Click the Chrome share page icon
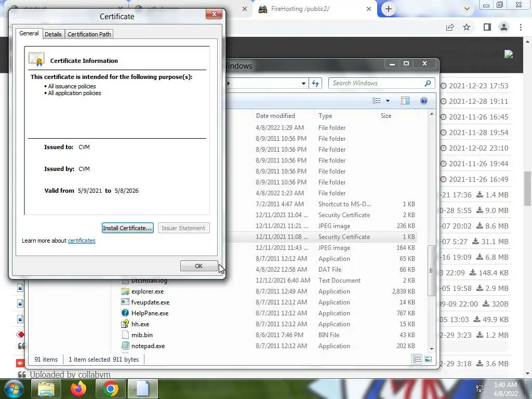Image resolution: width=532 pixels, height=399 pixels. pos(450,27)
